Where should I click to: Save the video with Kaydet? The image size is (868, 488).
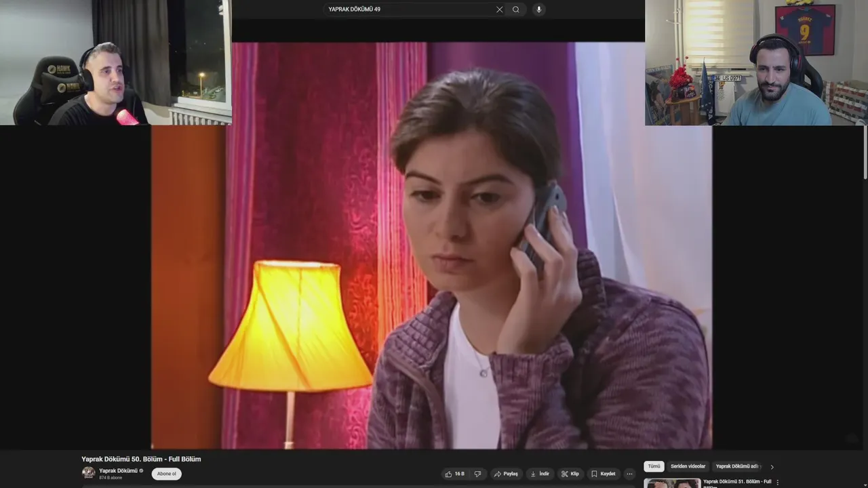coord(603,474)
